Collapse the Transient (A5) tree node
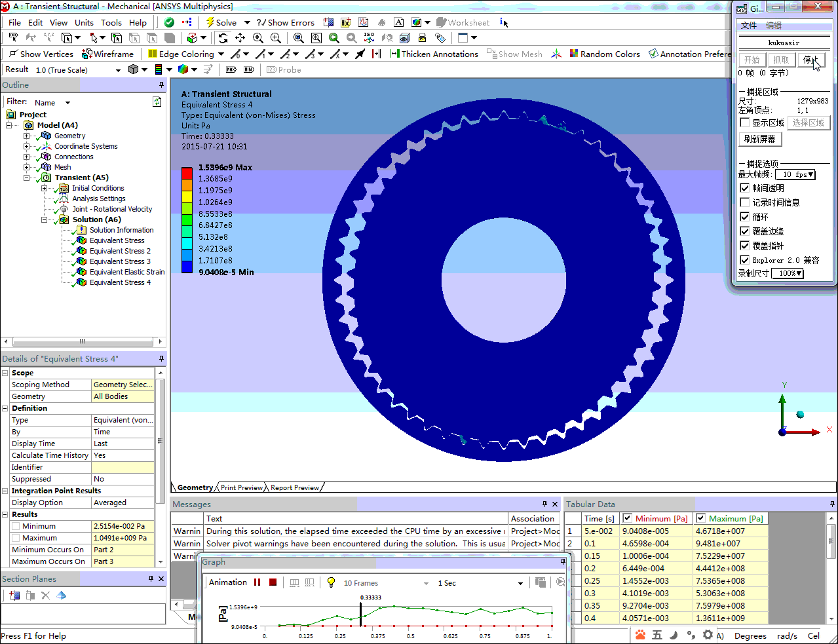 (27, 178)
